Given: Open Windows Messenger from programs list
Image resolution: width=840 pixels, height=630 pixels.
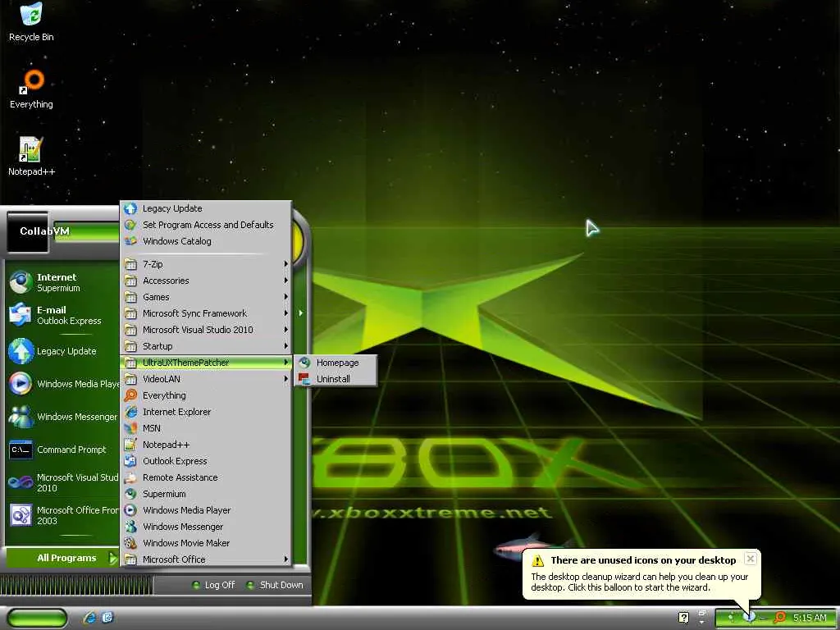Looking at the screenshot, I should pyautogui.click(x=206, y=527).
